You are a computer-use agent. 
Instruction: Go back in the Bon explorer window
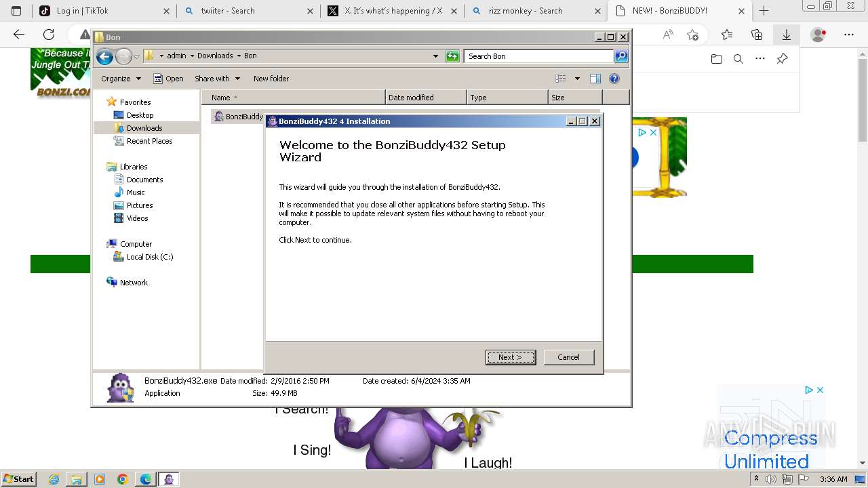point(104,56)
